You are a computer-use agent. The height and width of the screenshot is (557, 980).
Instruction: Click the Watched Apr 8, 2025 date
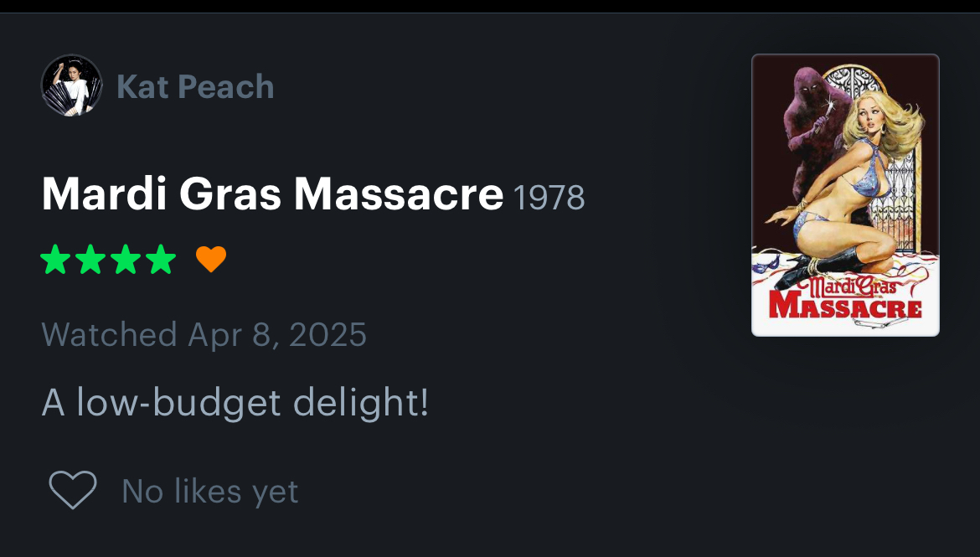coord(204,334)
